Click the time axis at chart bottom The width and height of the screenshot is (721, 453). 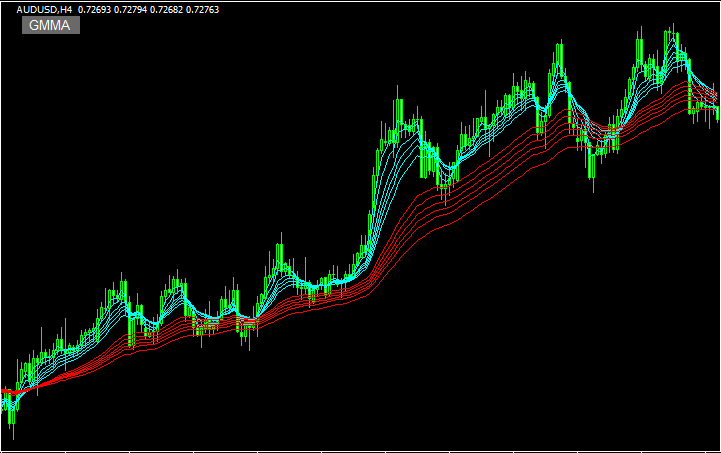[360, 449]
